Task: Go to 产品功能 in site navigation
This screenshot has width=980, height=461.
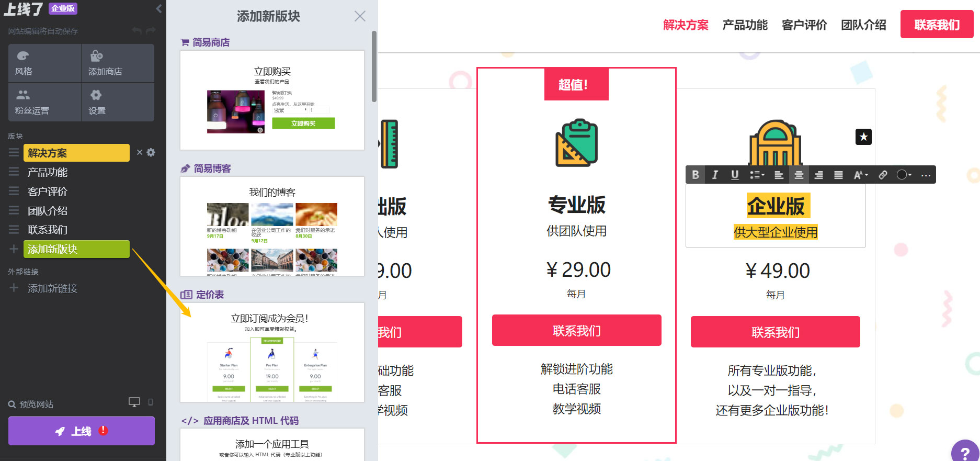Action: coord(745,25)
